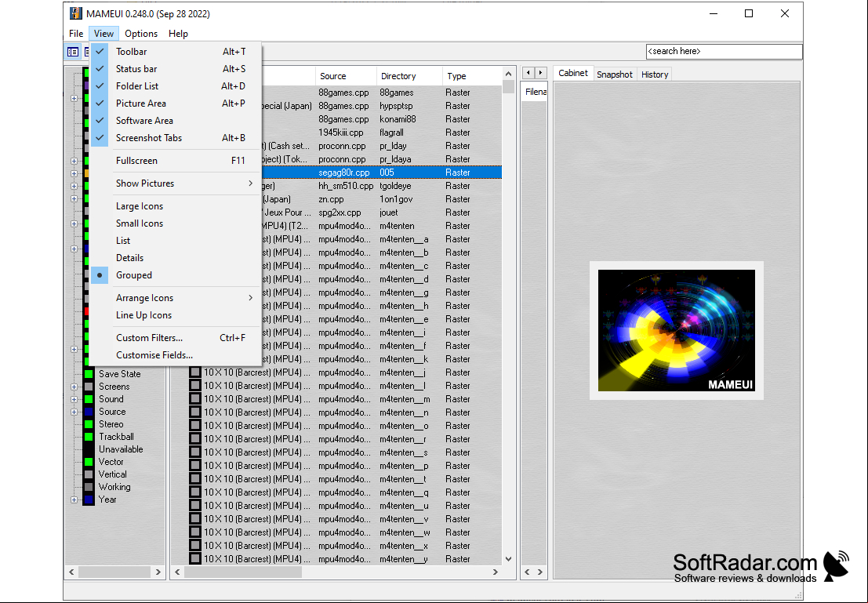The width and height of the screenshot is (868, 603).
Task: Expand the Sound folder tree node
Action: [x=74, y=399]
